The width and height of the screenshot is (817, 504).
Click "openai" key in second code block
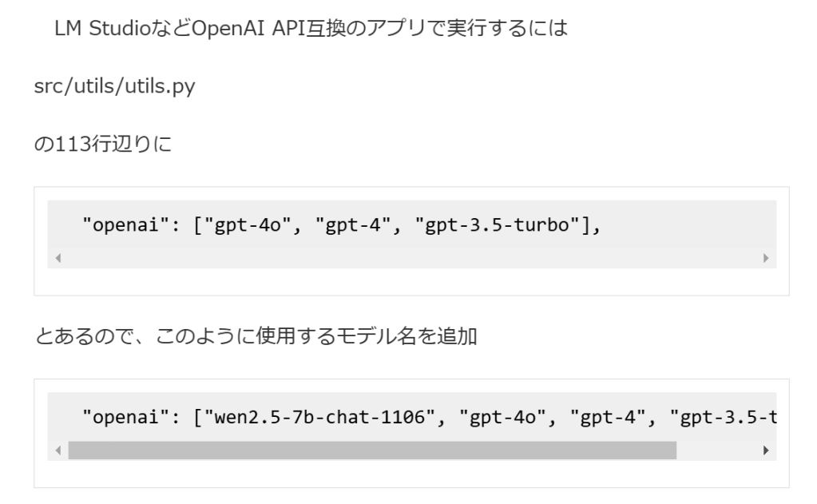(x=119, y=418)
